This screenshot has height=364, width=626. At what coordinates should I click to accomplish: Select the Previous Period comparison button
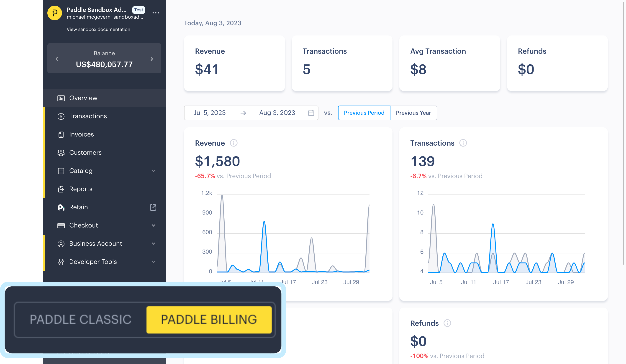coord(364,113)
